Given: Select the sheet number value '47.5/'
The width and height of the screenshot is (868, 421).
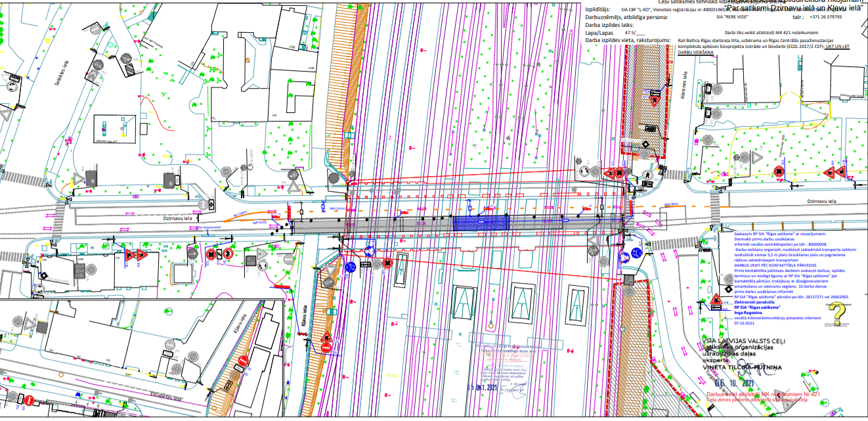Looking at the screenshot, I should coord(631,32).
